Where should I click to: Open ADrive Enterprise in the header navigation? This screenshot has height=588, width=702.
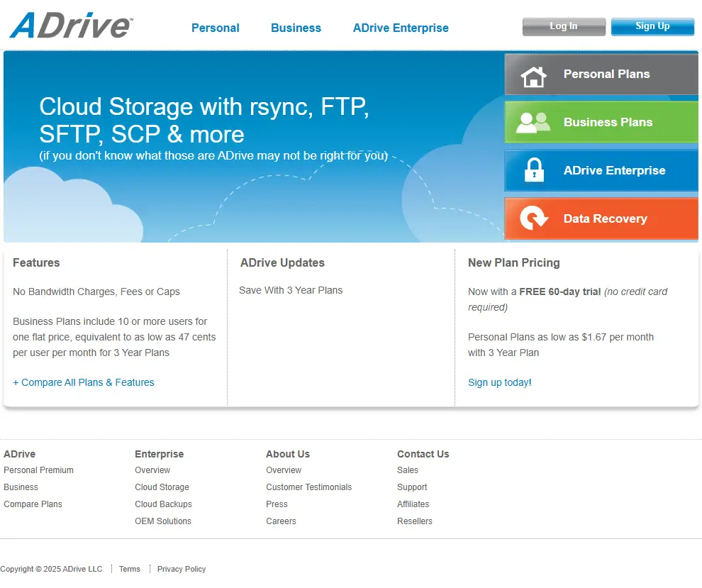click(401, 28)
